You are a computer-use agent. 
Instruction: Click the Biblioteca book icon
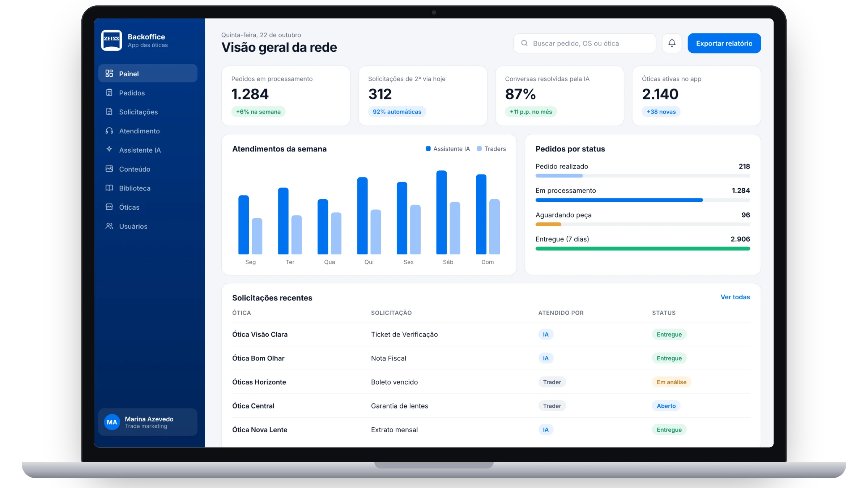click(x=109, y=188)
